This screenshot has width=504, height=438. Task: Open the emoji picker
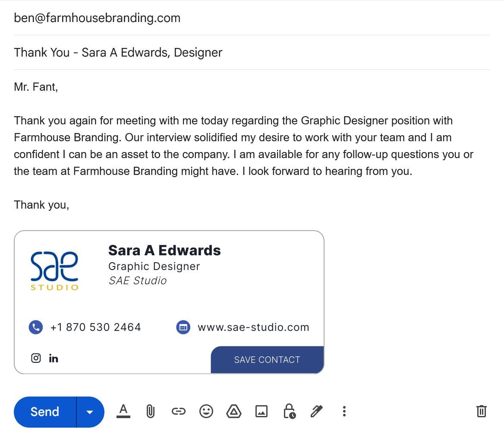206,411
